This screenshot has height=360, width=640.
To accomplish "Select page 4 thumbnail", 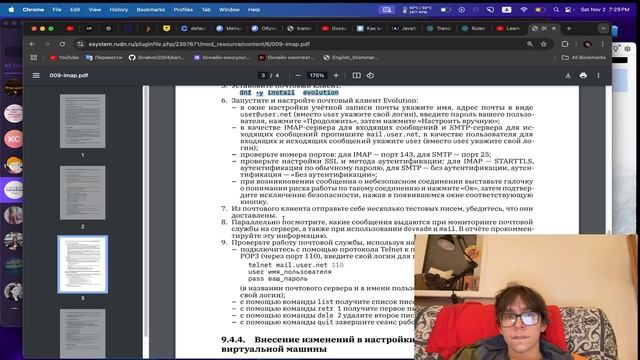I will click(x=82, y=333).
